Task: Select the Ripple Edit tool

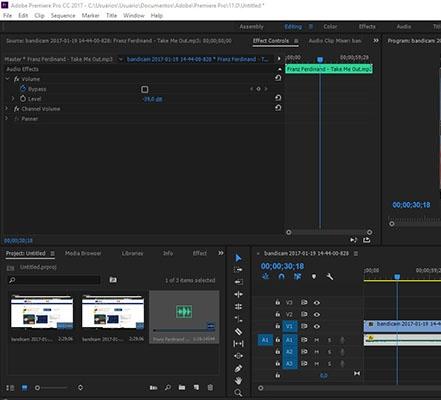Action: coord(238,294)
